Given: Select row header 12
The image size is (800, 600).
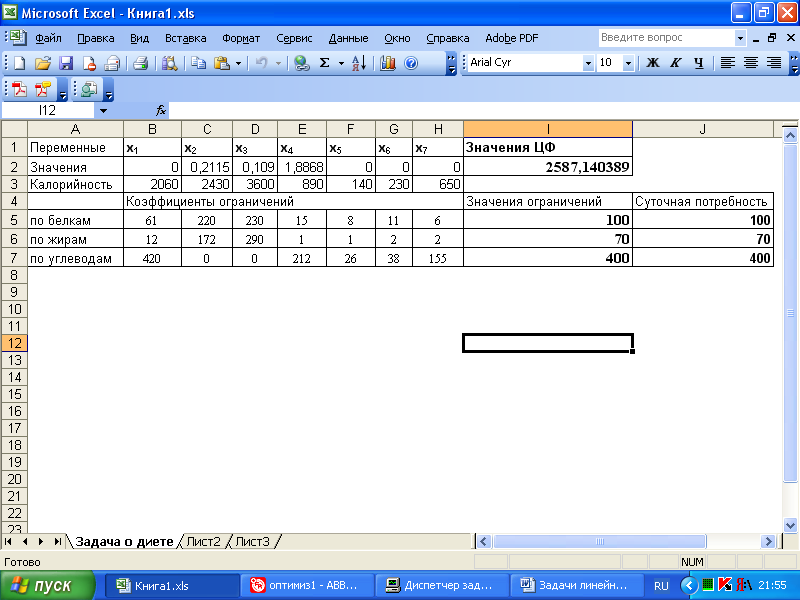Looking at the screenshot, I should click(x=14, y=343).
